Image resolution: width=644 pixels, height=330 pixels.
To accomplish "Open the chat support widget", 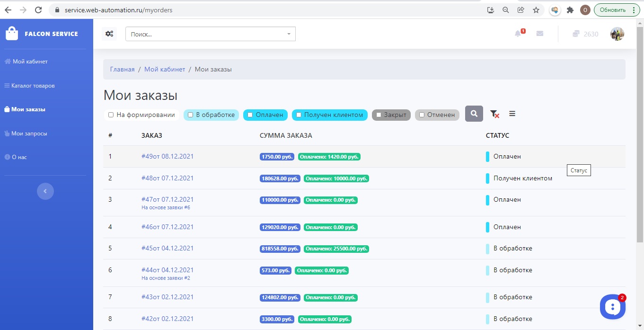I will coord(612,307).
